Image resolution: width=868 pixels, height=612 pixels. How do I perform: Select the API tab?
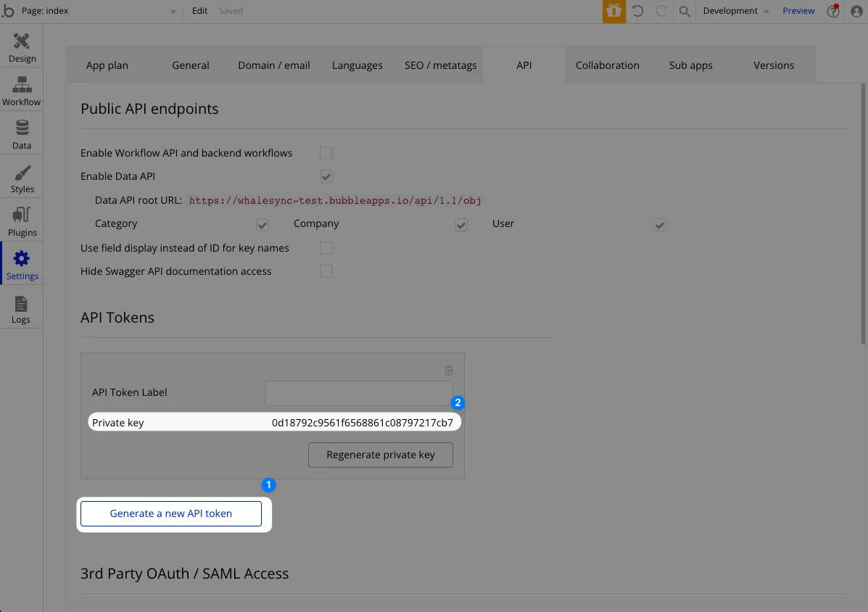(x=524, y=65)
